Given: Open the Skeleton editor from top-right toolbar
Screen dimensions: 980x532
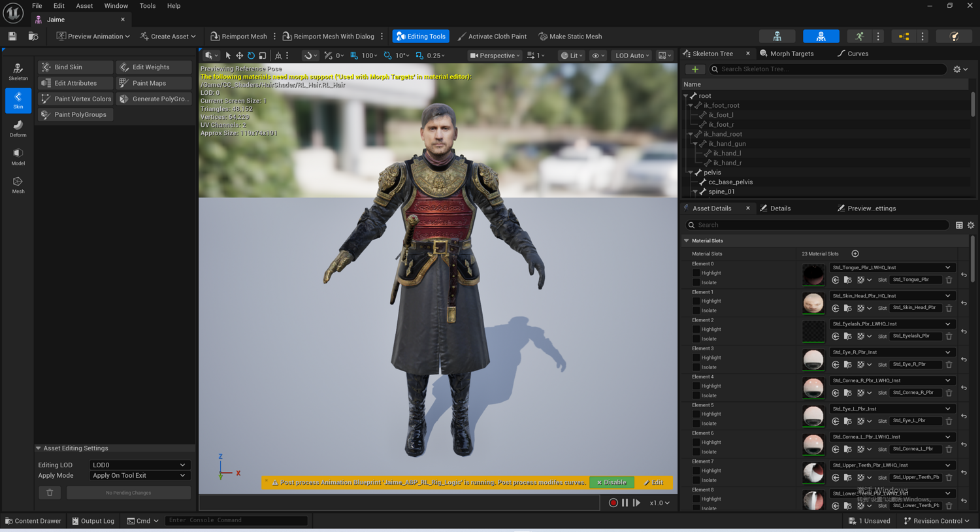Looking at the screenshot, I should coord(777,37).
